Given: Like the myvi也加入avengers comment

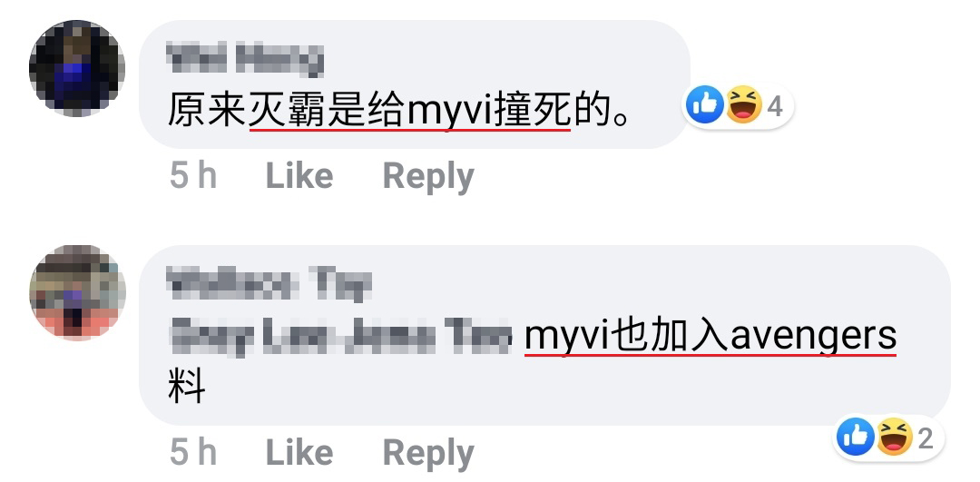Looking at the screenshot, I should pos(299,452).
